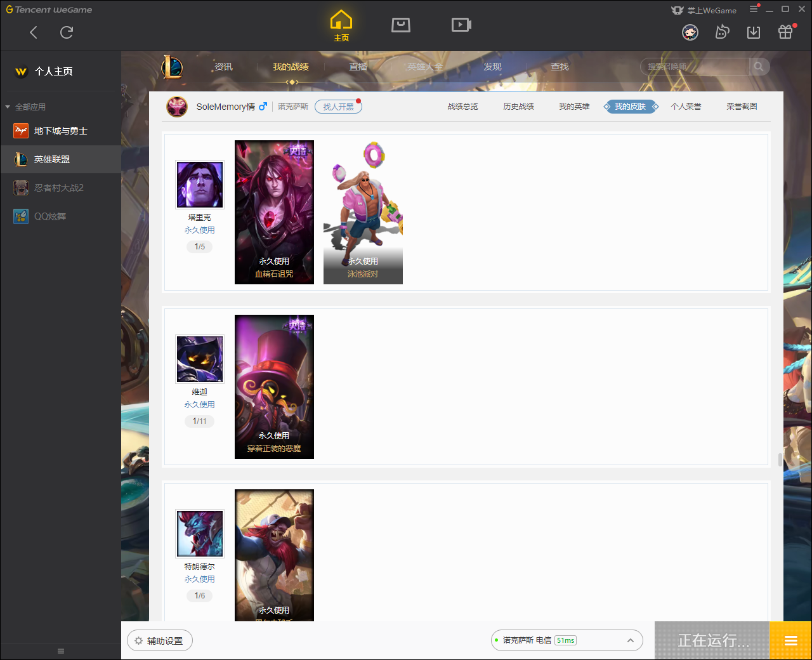Select 忍者村大战2 in the sidebar
The width and height of the screenshot is (812, 660).
point(61,188)
